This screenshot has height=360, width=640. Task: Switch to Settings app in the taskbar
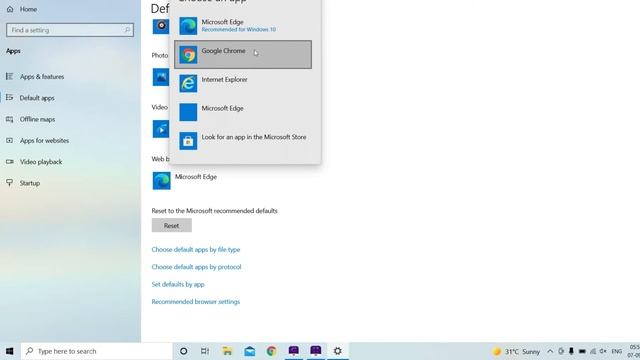coord(338,351)
